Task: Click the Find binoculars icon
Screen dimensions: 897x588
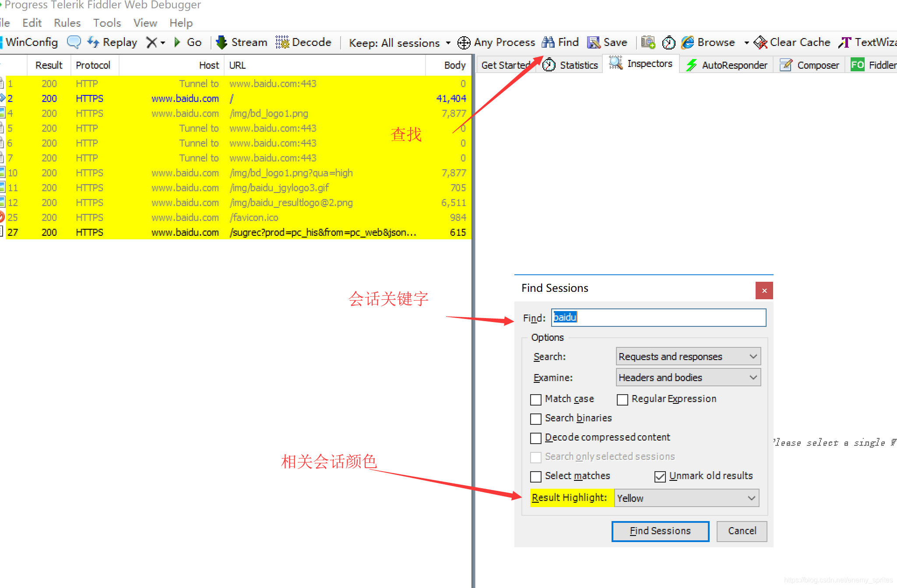Action: point(548,42)
